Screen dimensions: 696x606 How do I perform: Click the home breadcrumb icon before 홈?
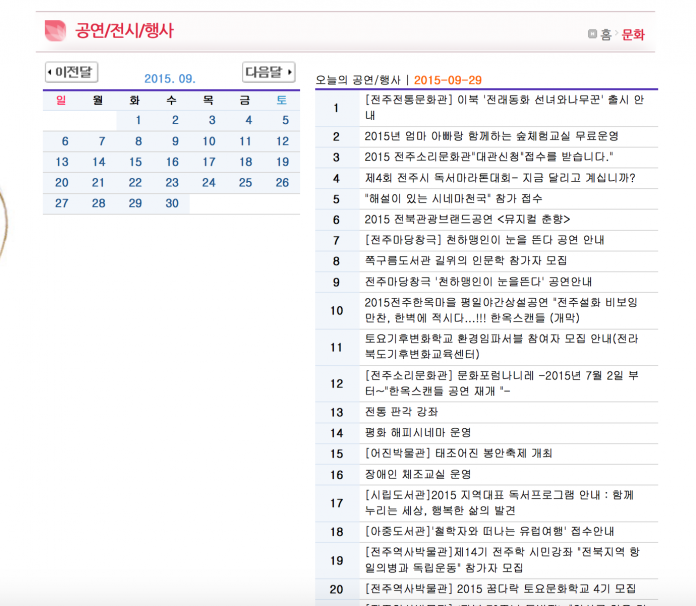592,34
